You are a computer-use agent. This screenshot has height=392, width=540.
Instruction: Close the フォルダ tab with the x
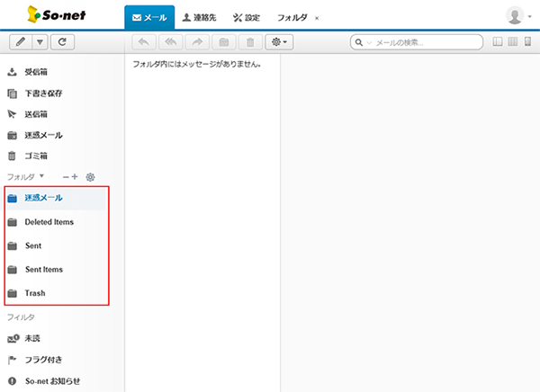coord(317,18)
